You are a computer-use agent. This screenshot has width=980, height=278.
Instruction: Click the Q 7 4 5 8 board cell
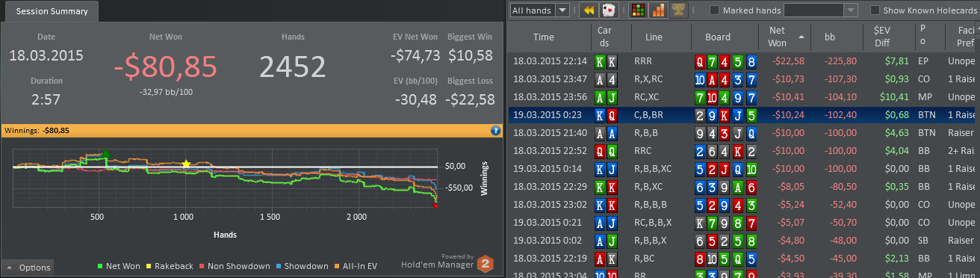coord(725,61)
